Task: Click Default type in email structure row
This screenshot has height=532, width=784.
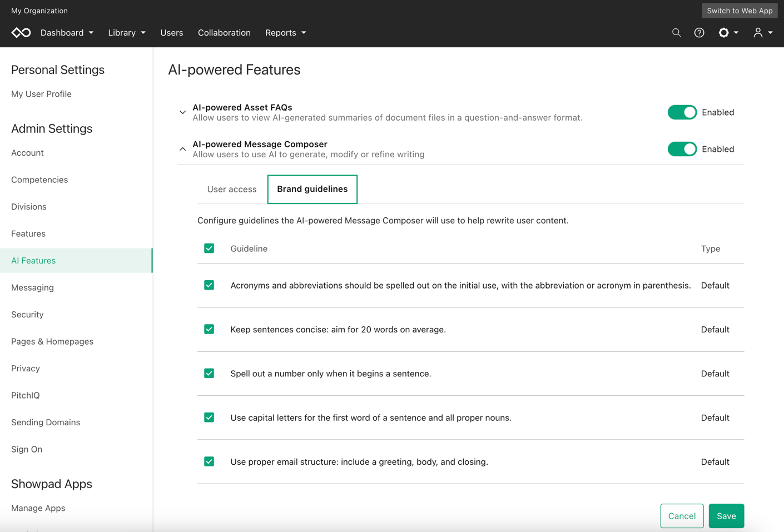Action: pyautogui.click(x=715, y=462)
